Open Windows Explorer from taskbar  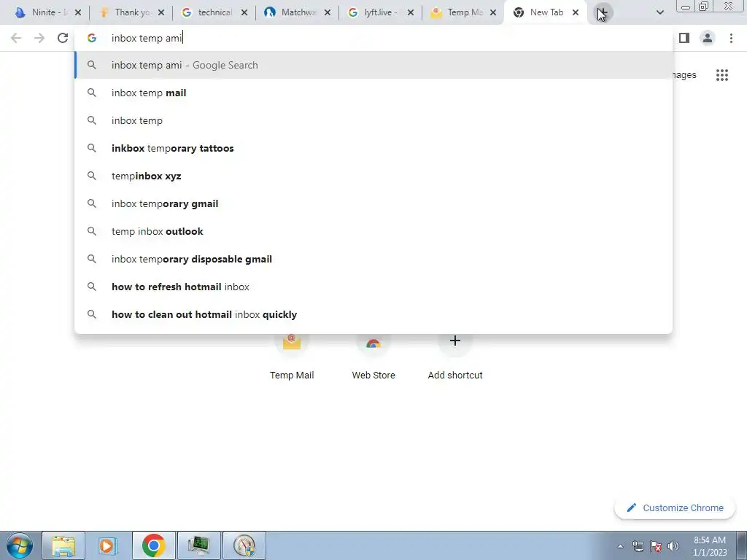[63, 545]
